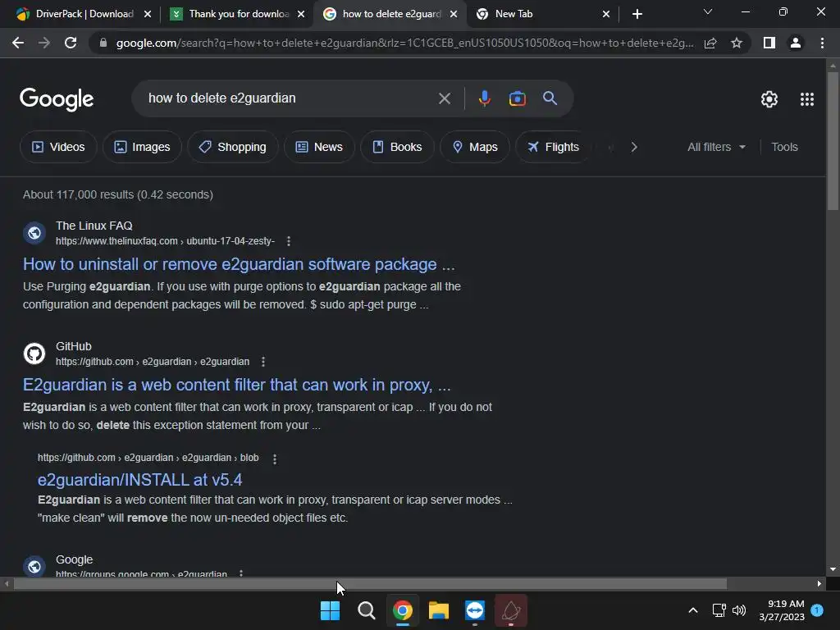This screenshot has width=840, height=630.
Task: Open Chrome side panel
Action: click(x=769, y=43)
